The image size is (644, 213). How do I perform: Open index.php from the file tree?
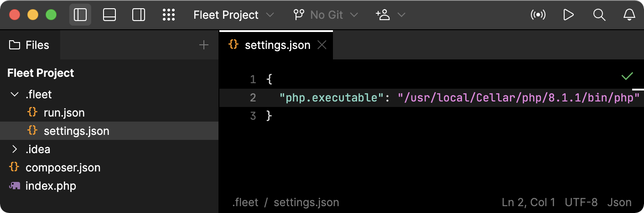tap(51, 186)
